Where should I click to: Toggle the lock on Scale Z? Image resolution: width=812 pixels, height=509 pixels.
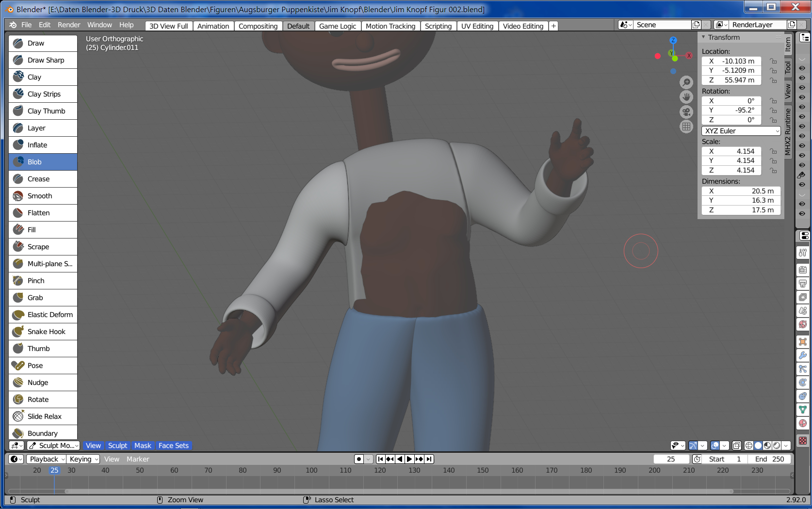773,170
